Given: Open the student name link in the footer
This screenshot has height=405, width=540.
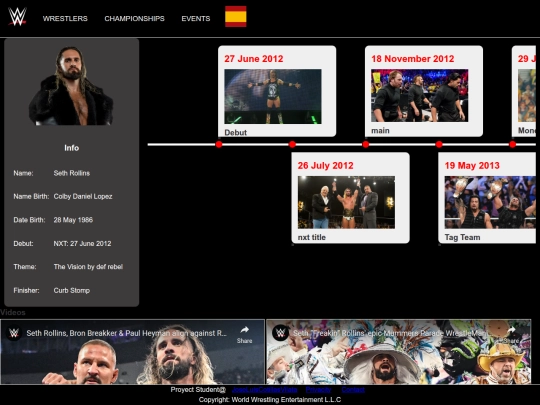Looking at the screenshot, I should point(264,390).
